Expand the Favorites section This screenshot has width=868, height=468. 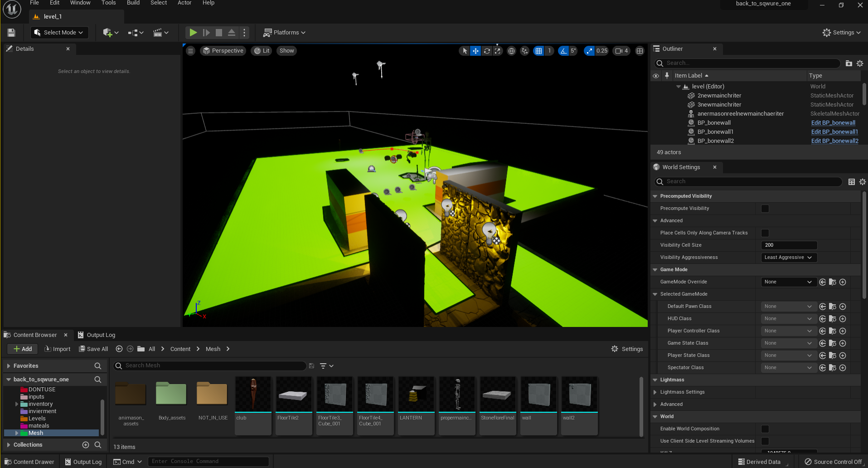coord(9,366)
